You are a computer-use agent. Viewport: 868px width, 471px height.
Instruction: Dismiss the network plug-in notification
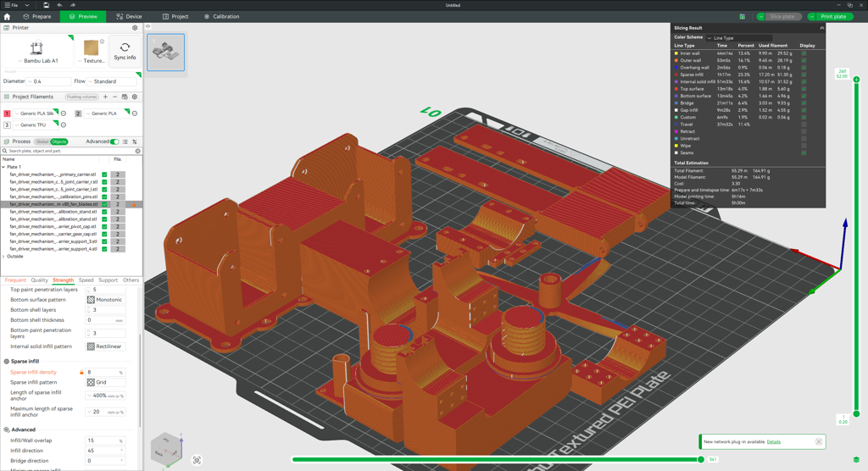click(x=819, y=441)
